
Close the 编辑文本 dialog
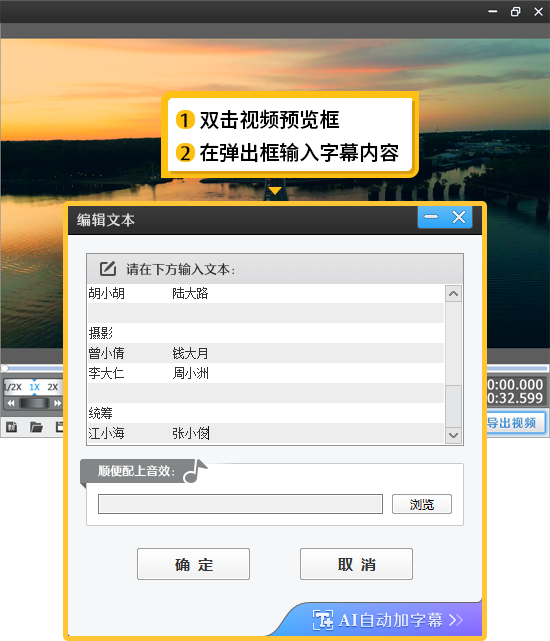[459, 217]
